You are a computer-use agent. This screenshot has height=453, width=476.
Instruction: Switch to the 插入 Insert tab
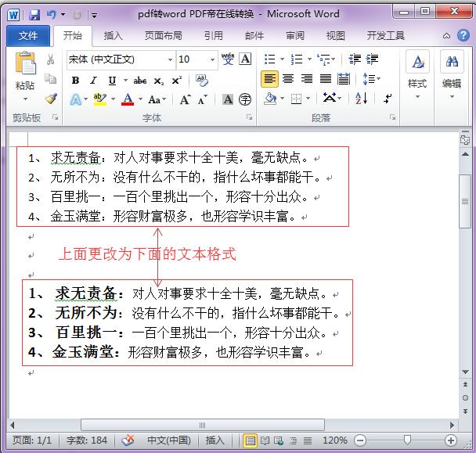pyautogui.click(x=113, y=36)
